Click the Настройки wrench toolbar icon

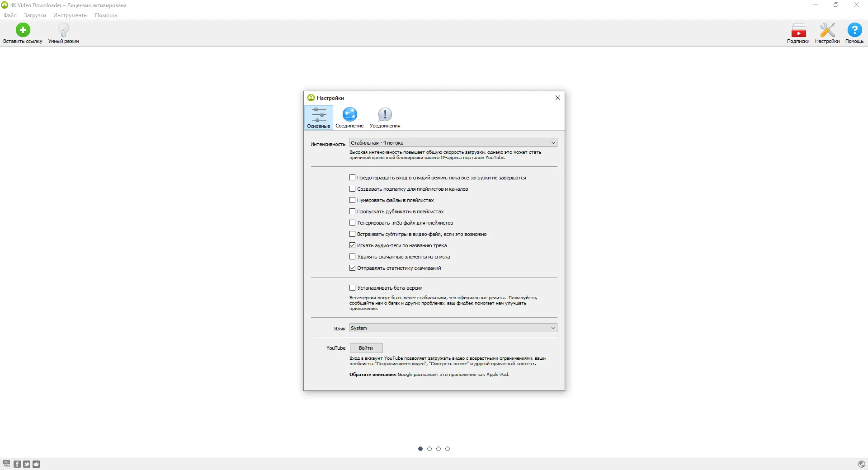coord(827,33)
